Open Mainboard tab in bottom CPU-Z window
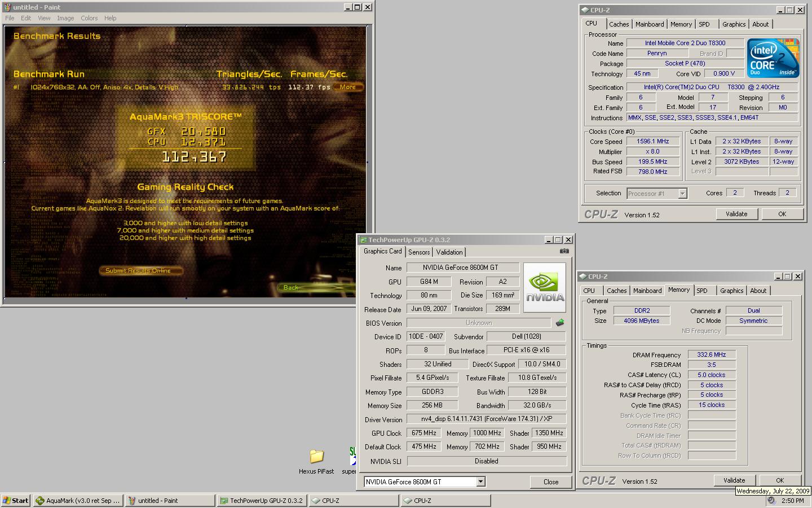 pos(647,291)
